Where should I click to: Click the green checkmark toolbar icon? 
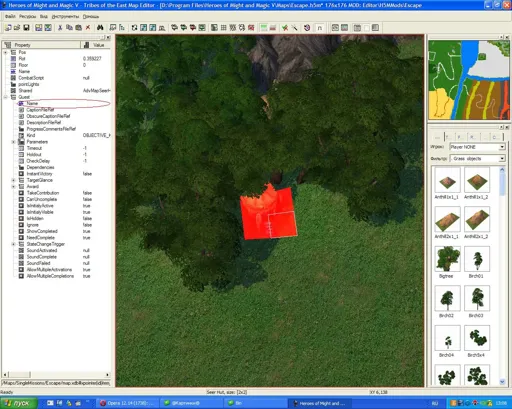(285, 28)
